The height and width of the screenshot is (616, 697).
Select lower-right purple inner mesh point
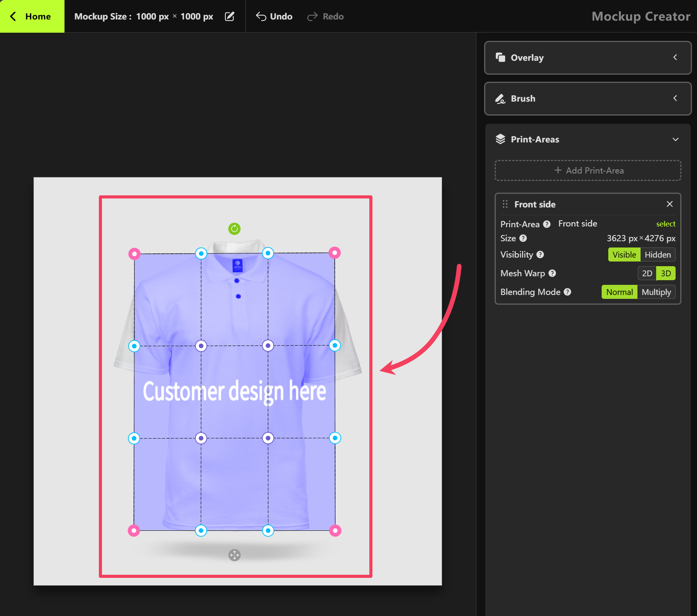click(268, 438)
